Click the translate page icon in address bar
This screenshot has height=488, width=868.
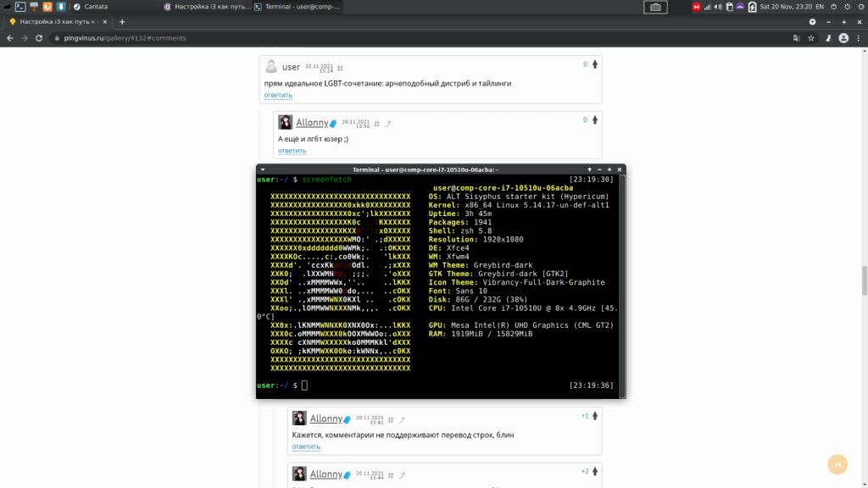click(x=796, y=38)
